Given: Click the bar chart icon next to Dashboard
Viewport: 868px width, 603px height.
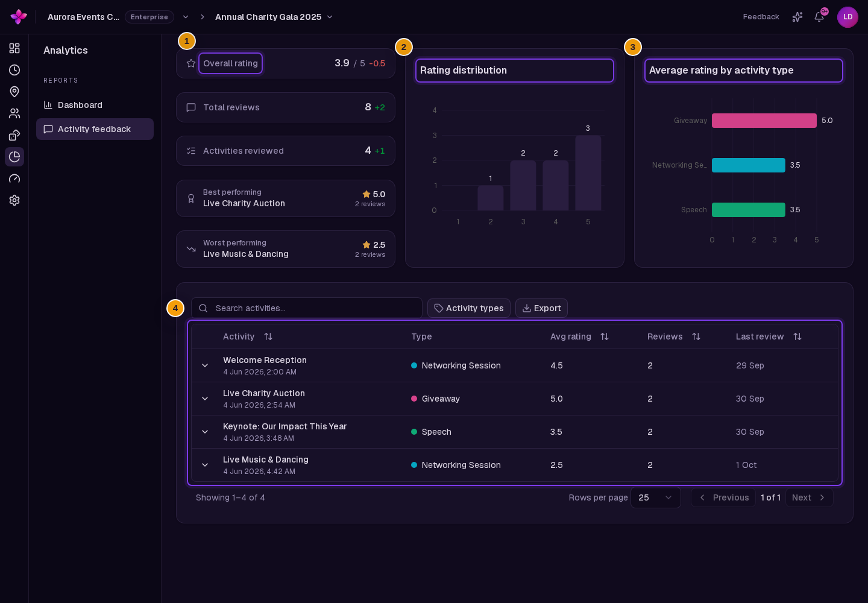Looking at the screenshot, I should point(48,105).
